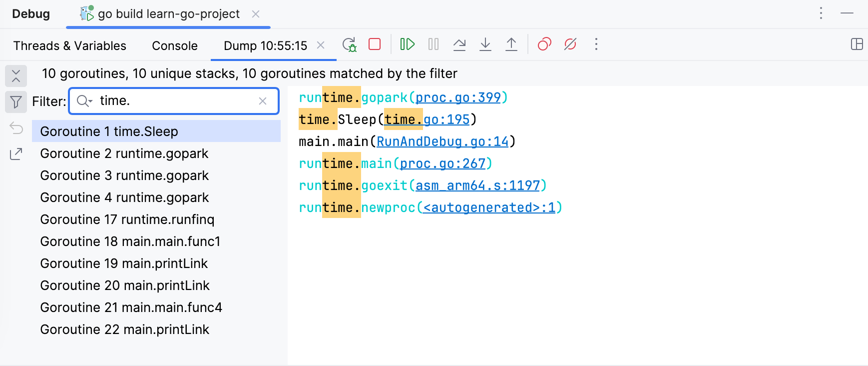The width and height of the screenshot is (868, 366).
Task: Open the View Breakpoints dialog
Action: click(544, 44)
